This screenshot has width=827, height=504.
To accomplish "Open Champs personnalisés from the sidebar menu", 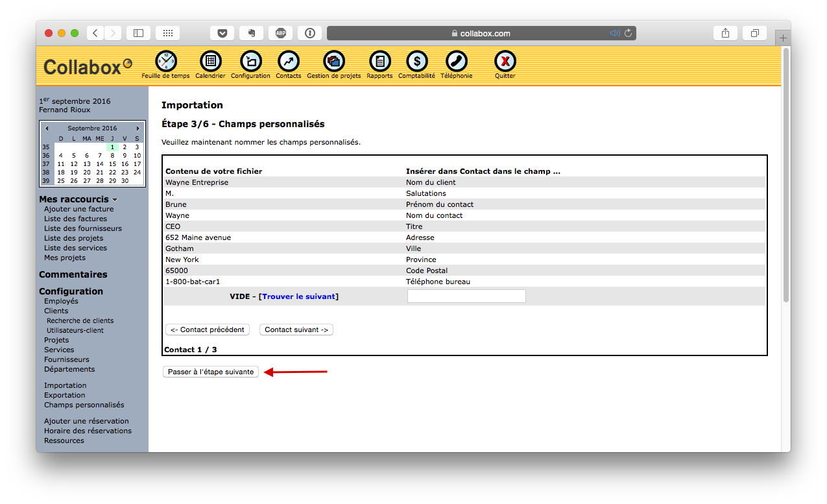I will click(x=82, y=404).
